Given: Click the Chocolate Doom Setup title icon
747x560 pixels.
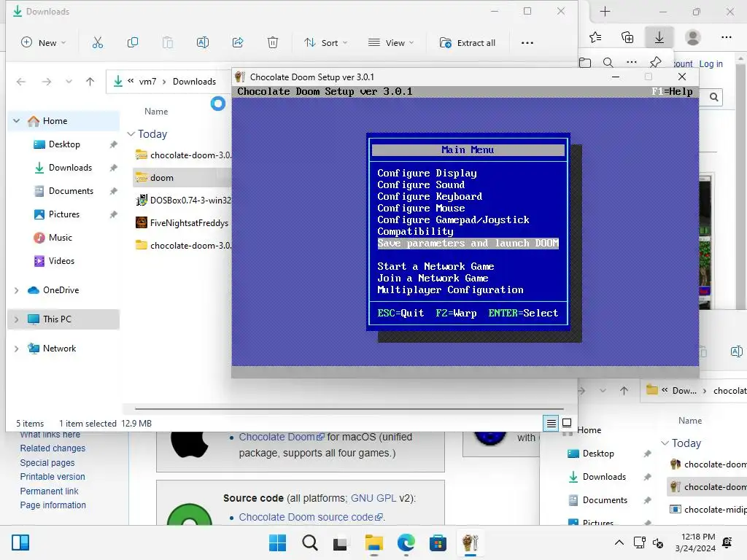Looking at the screenshot, I should (x=240, y=77).
